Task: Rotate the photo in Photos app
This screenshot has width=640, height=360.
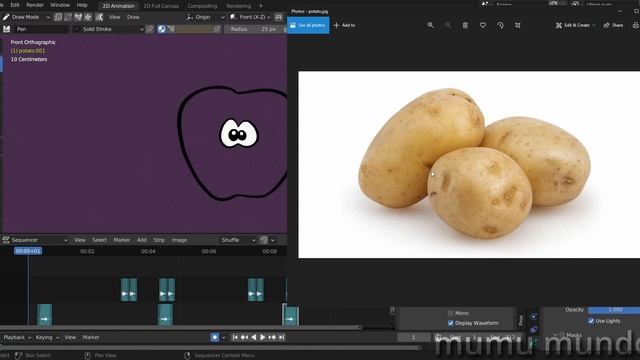Action: click(x=500, y=25)
